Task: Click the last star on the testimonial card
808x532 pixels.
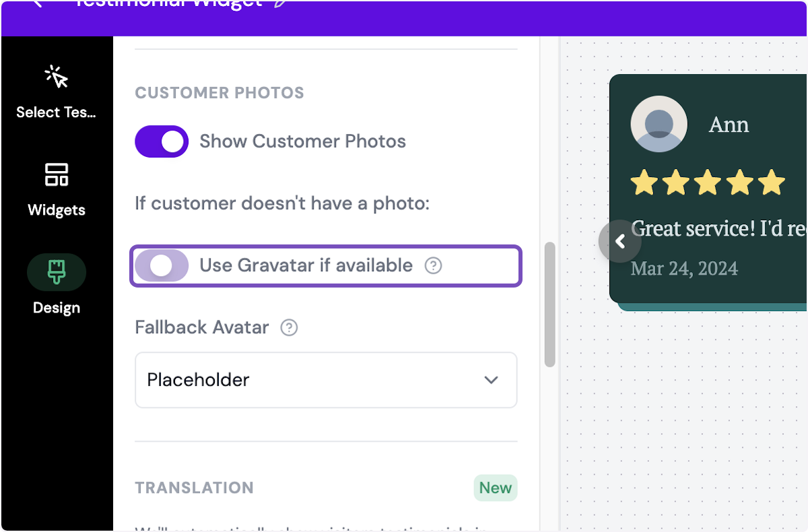Action: click(x=773, y=181)
